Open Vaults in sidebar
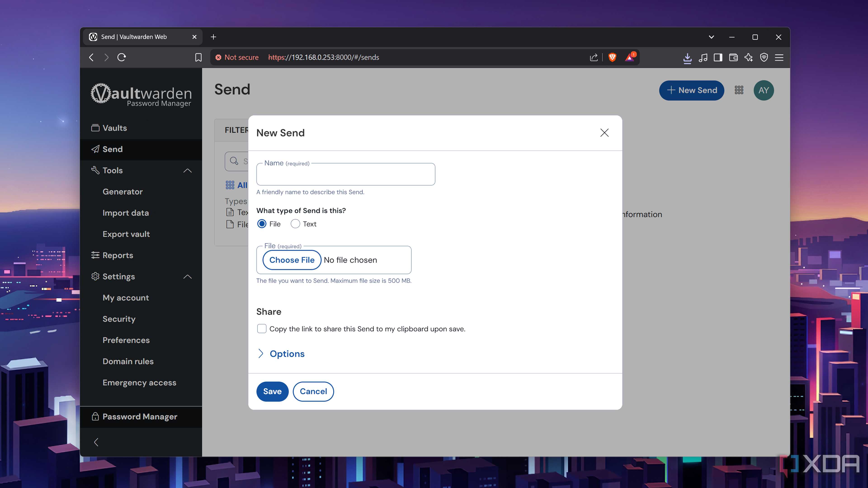 pos(141,128)
